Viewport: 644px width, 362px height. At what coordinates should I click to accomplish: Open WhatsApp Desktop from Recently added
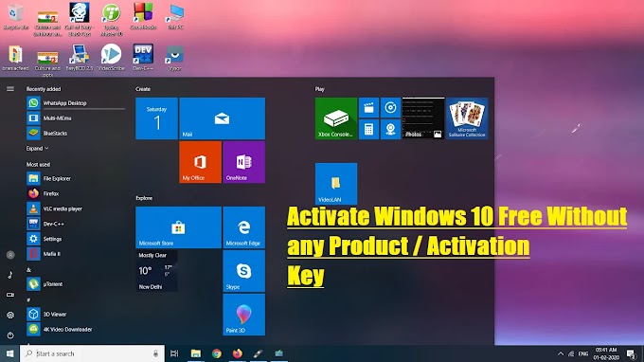[76, 103]
